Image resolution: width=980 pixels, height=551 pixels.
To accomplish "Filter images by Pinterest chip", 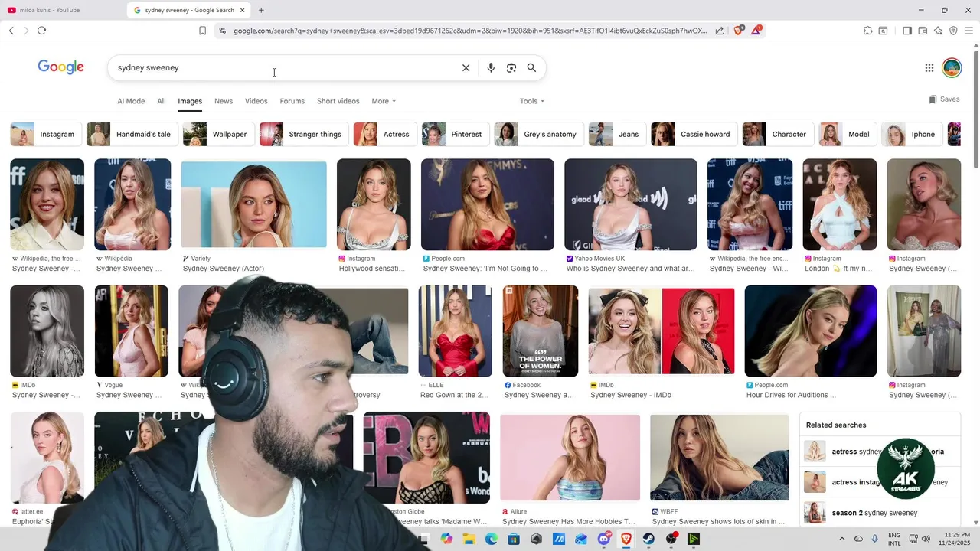I will click(456, 134).
